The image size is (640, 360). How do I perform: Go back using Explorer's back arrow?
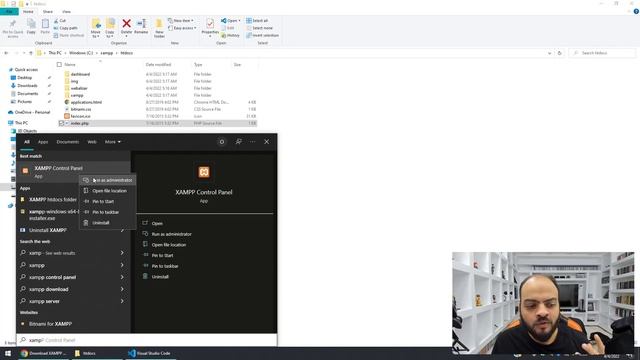pyautogui.click(x=6, y=53)
